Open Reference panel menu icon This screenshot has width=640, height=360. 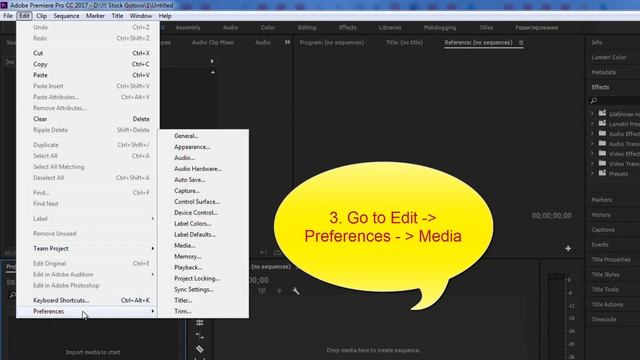pyautogui.click(x=521, y=42)
